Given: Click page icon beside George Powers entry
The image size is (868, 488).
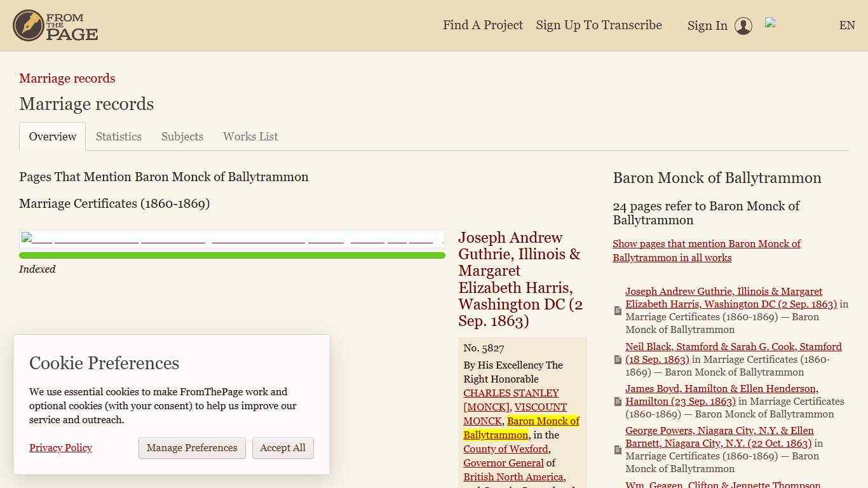Looking at the screenshot, I should point(618,450).
